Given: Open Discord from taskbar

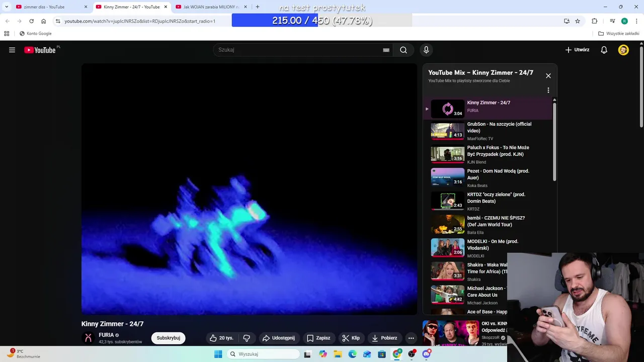Looking at the screenshot, I should click(x=427, y=354).
